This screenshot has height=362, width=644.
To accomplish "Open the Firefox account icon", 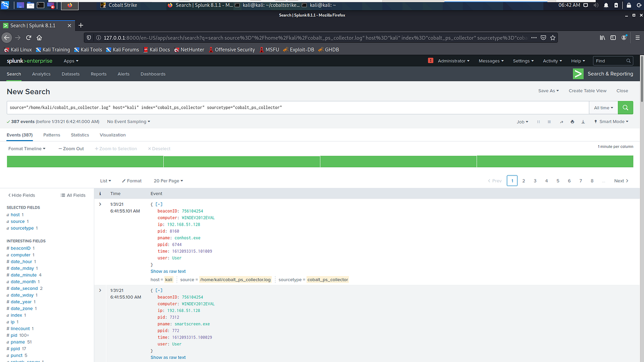I will 624,38.
